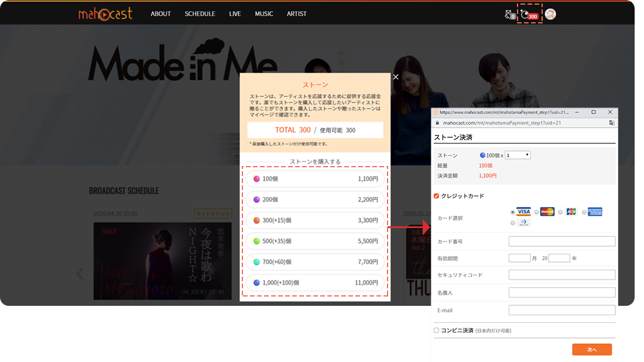Select the MasterCard radio button

[x=537, y=212]
